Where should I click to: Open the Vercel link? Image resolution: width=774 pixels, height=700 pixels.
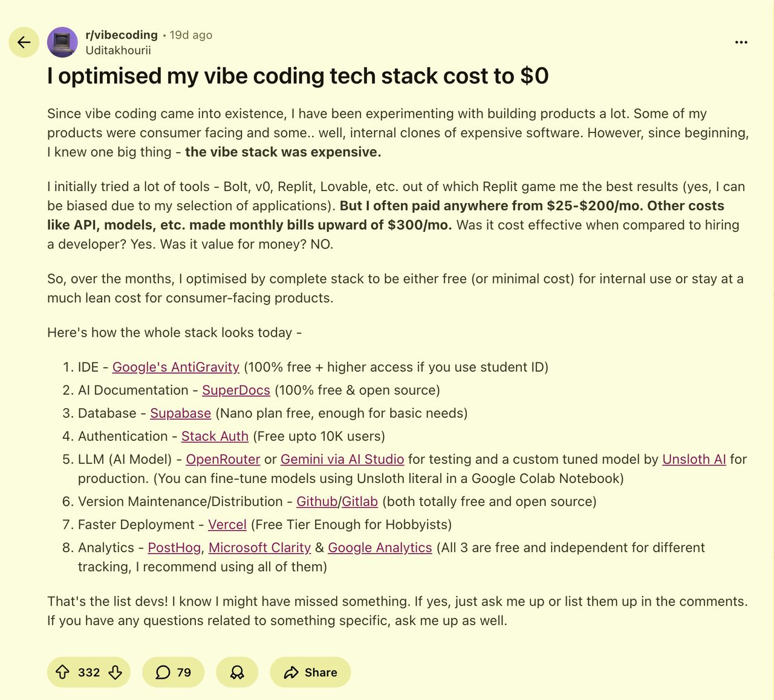coord(227,524)
